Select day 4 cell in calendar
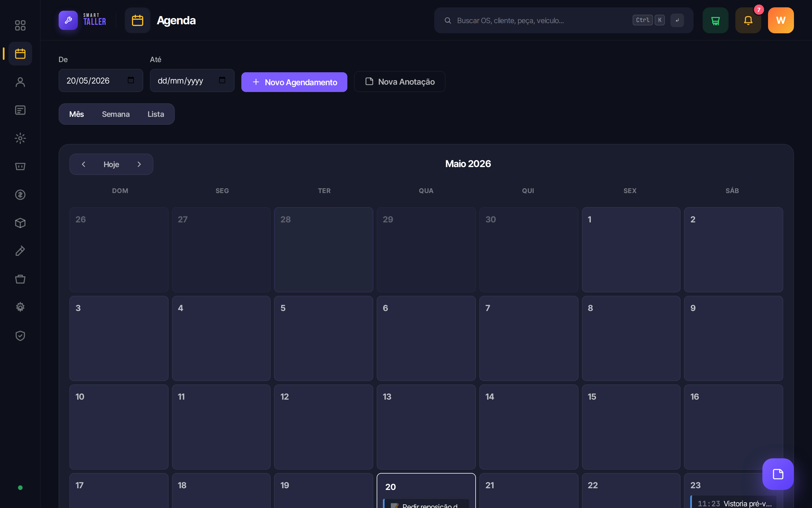Screen dimensions: 812x508 point(221,338)
